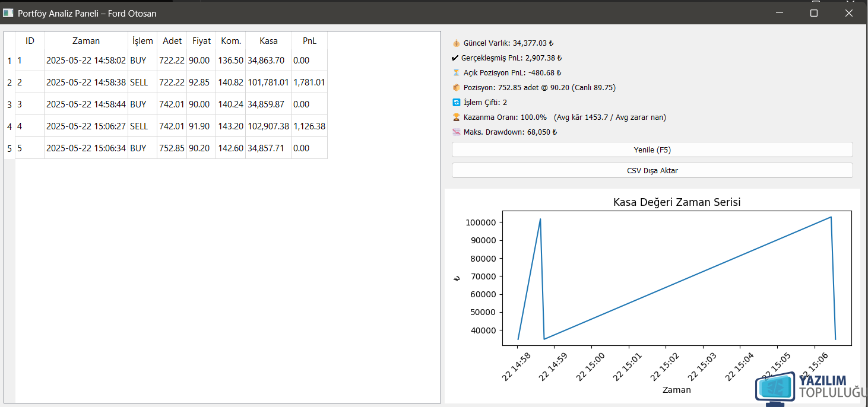Click the Kasa cell 34,857.71
The image size is (868, 407).
point(268,148)
